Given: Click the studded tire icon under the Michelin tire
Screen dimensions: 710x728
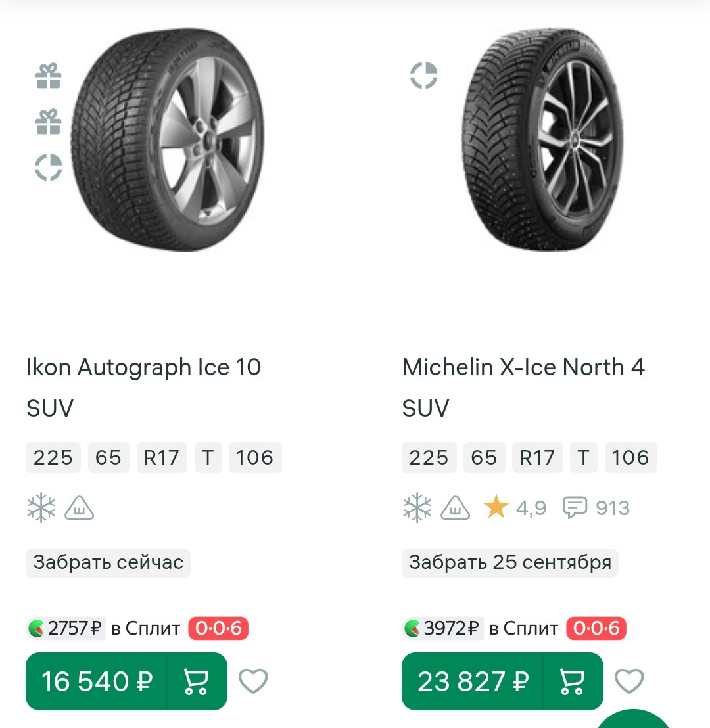Looking at the screenshot, I should click(455, 508).
